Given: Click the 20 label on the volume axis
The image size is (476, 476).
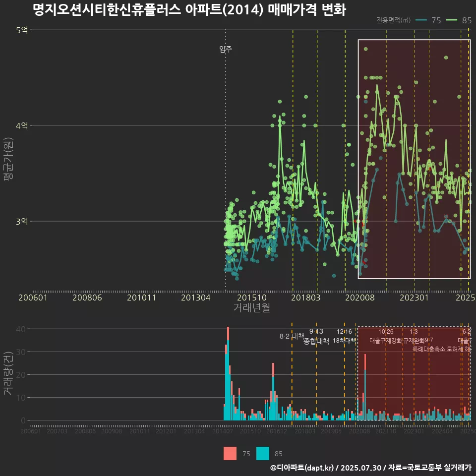Looking at the screenshot, I should [21, 375].
